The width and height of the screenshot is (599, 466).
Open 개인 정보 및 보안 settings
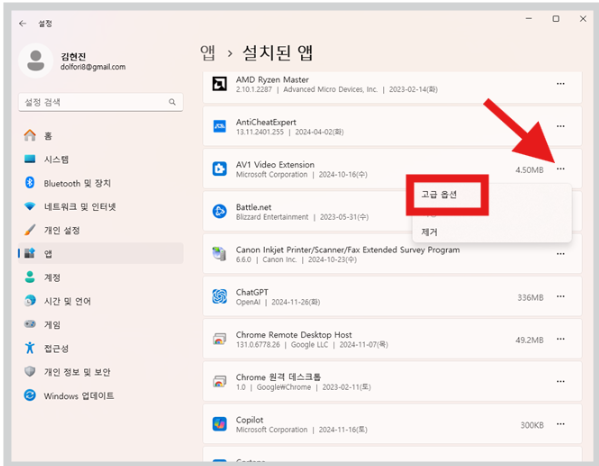[100, 372]
